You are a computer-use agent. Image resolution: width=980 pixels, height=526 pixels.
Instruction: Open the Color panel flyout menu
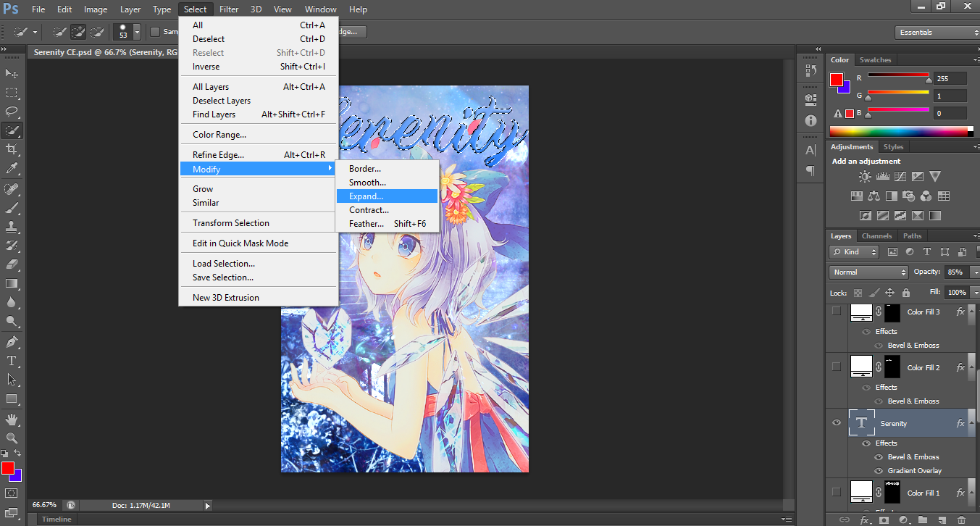[x=976, y=60]
